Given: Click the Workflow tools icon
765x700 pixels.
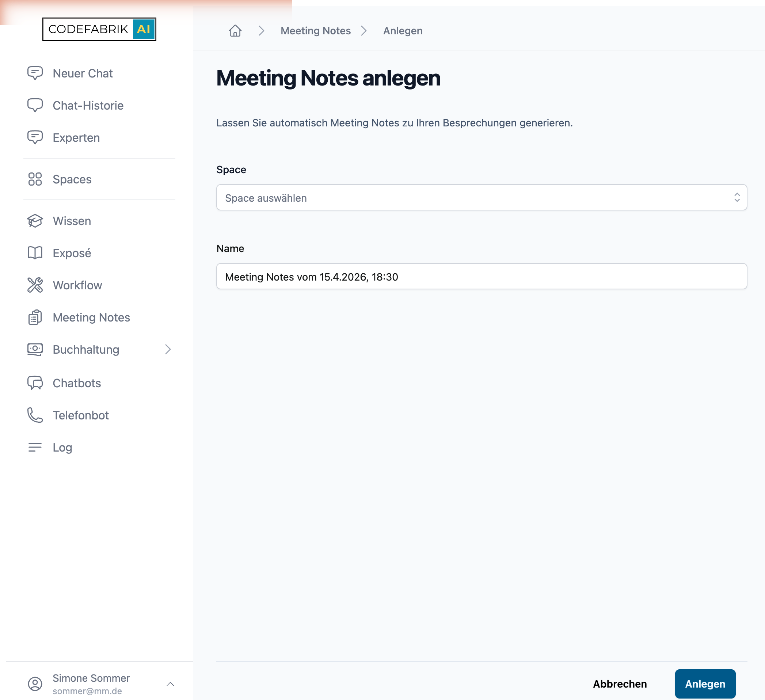Looking at the screenshot, I should [x=35, y=285].
